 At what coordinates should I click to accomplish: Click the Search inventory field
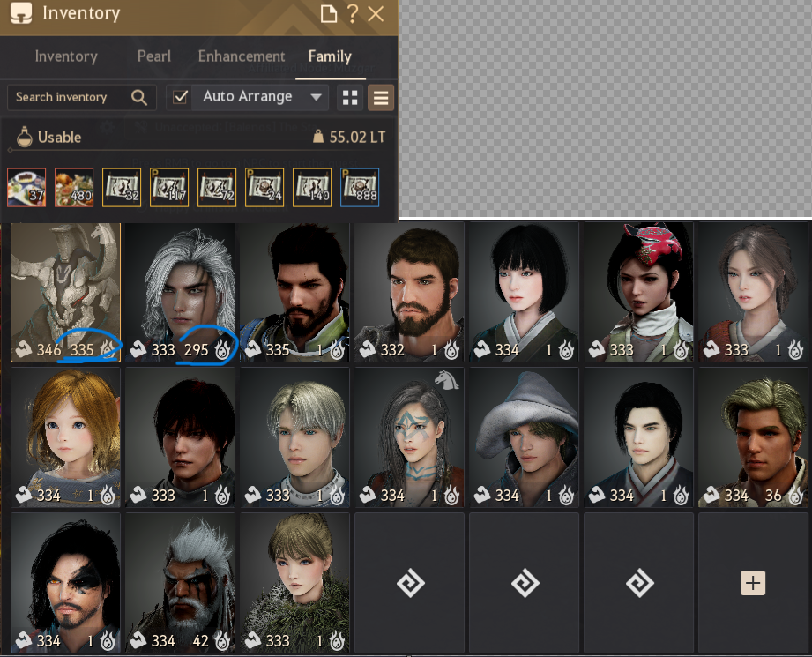(82, 97)
